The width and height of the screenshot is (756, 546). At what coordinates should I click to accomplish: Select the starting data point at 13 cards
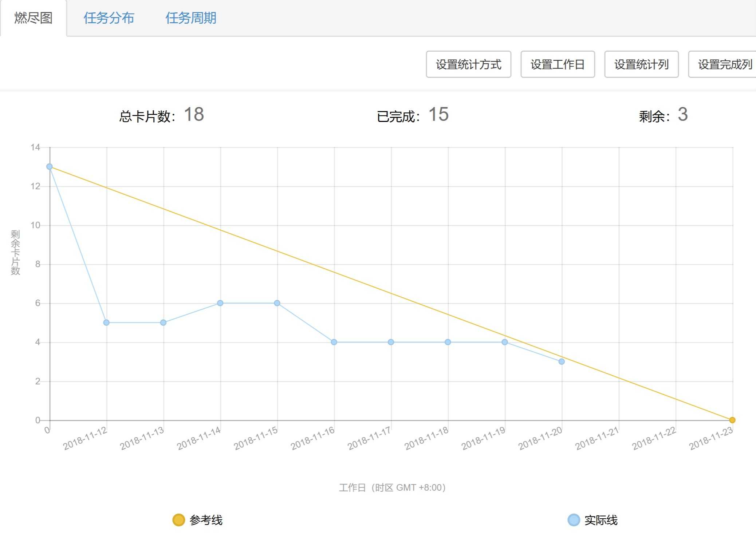pyautogui.click(x=50, y=167)
